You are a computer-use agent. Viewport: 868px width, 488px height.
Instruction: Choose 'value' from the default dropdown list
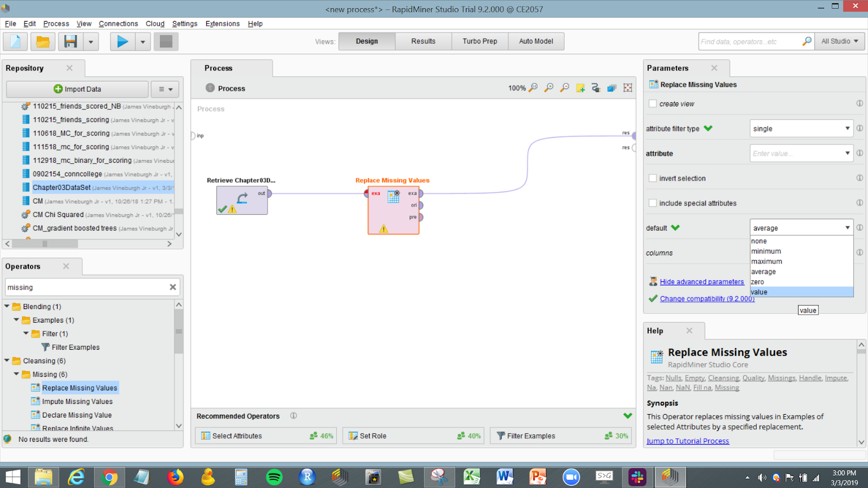(802, 292)
